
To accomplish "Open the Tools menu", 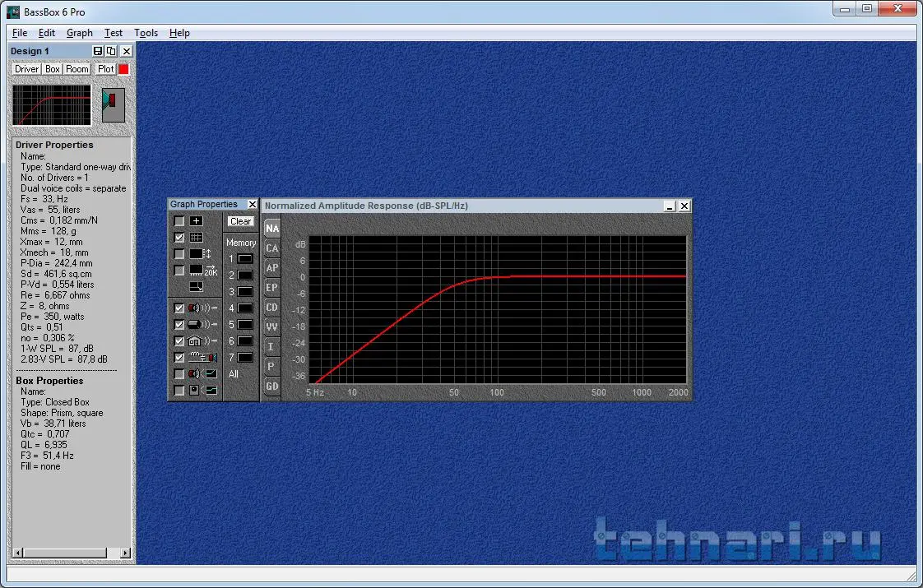I will (146, 33).
